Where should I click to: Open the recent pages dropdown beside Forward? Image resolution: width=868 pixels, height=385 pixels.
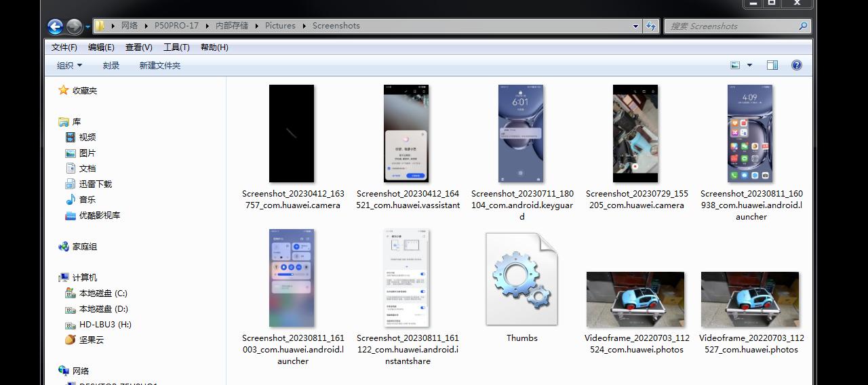[x=88, y=27]
